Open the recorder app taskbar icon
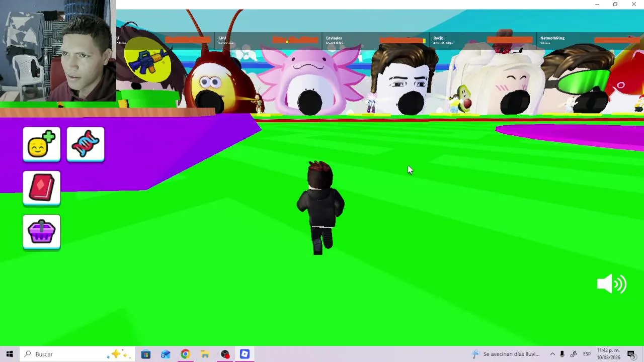This screenshot has height=362, width=644. [225, 354]
